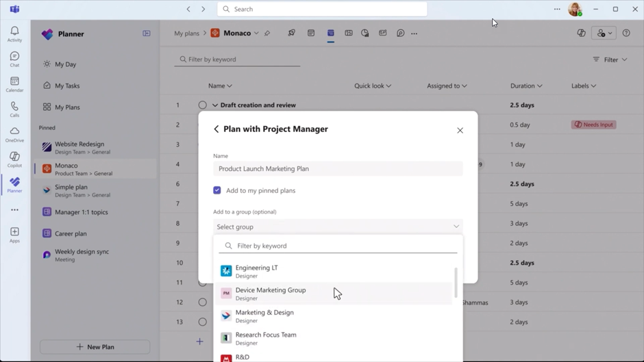Click Teams Search box
Screen dimensions: 644x362
322,9
